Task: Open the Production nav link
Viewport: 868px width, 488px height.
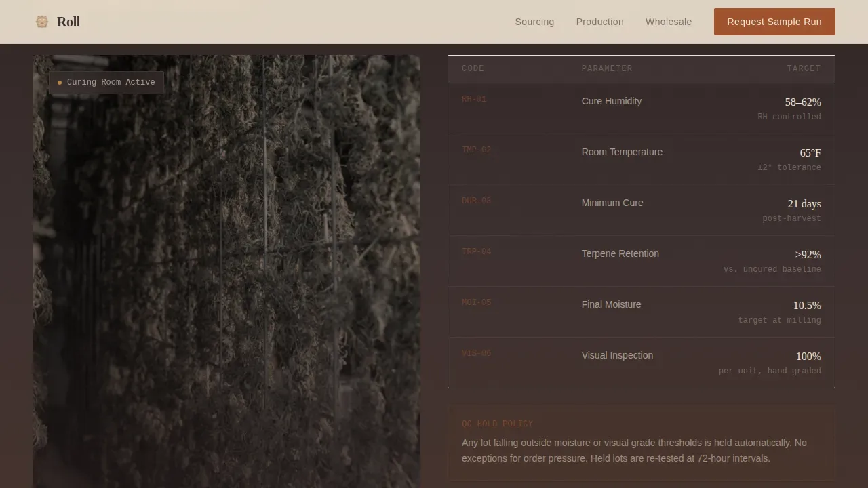Action: point(599,22)
